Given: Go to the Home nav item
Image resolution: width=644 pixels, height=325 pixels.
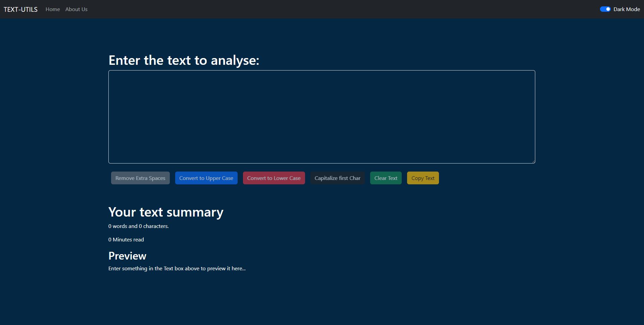Looking at the screenshot, I should pyautogui.click(x=53, y=9).
